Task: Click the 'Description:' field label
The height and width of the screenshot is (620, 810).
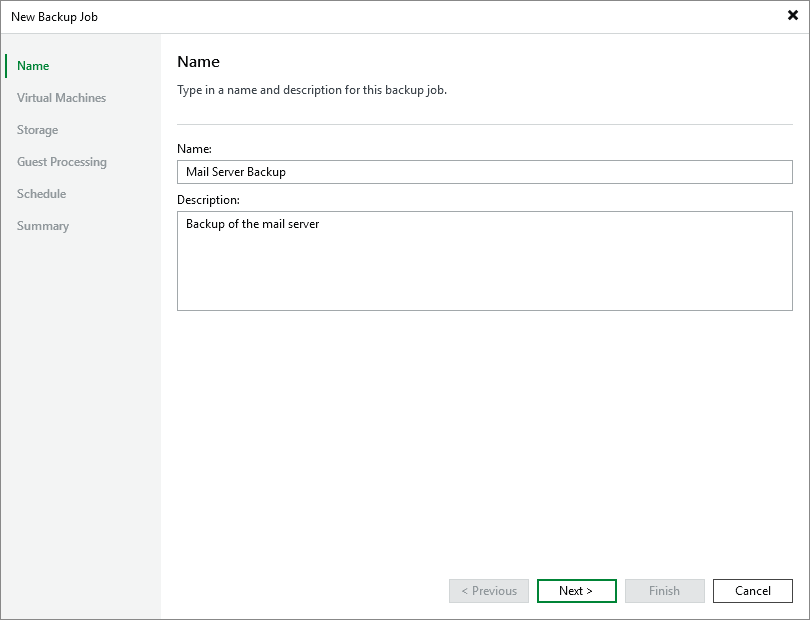Action: click(x=208, y=200)
